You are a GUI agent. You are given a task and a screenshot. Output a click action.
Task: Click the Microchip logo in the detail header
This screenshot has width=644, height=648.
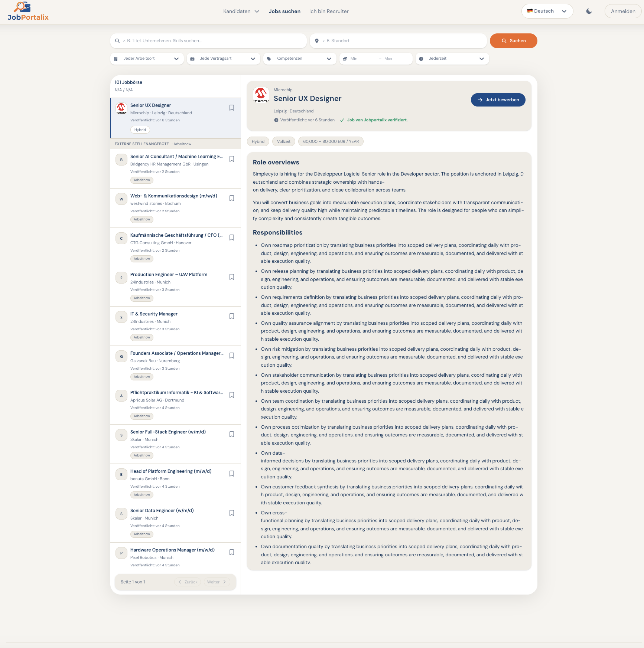click(261, 95)
